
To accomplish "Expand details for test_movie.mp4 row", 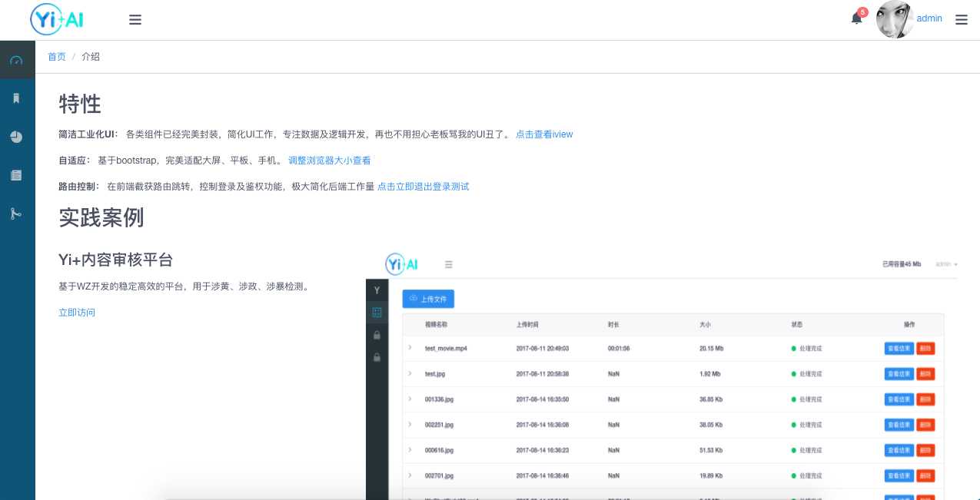I will [x=408, y=348].
